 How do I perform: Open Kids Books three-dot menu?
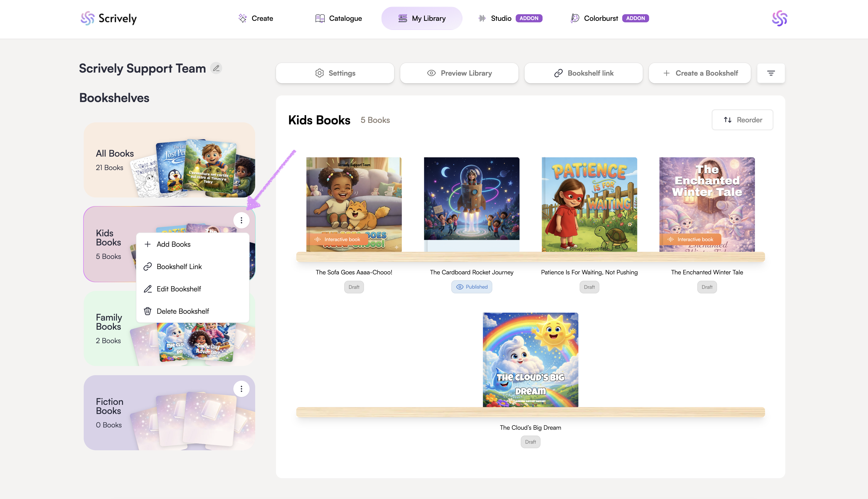(241, 220)
